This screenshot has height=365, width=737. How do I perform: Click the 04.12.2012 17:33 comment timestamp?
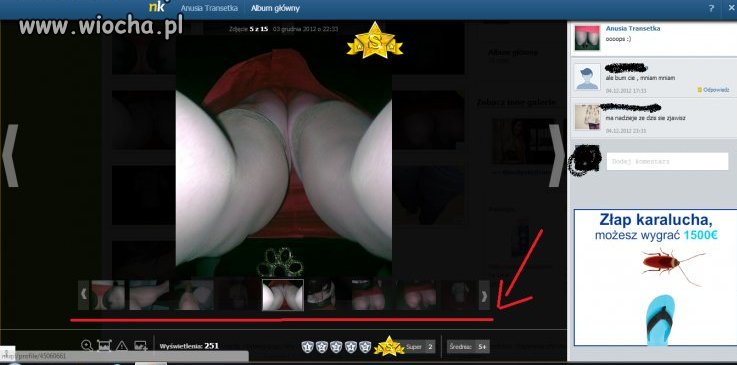point(626,91)
